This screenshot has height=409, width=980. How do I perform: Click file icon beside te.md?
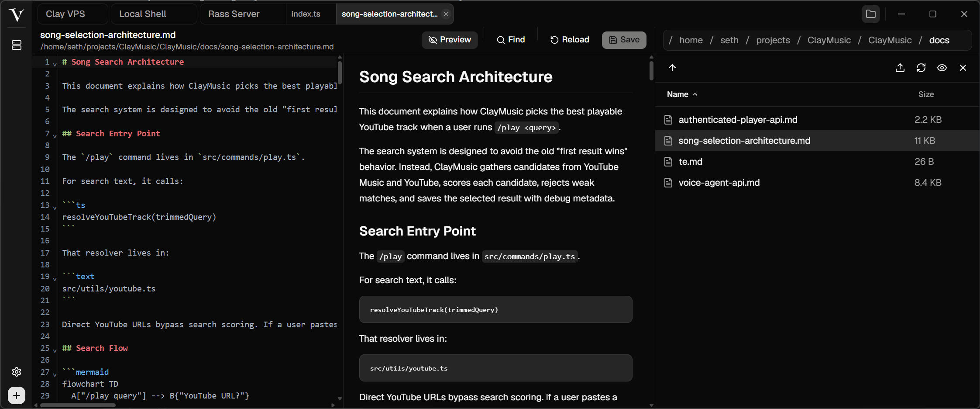668,162
